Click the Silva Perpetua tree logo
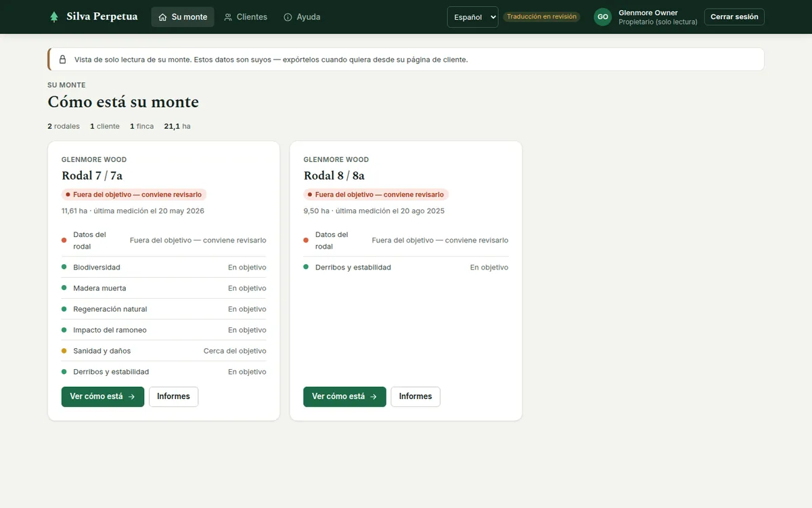The image size is (812, 508). click(x=54, y=17)
